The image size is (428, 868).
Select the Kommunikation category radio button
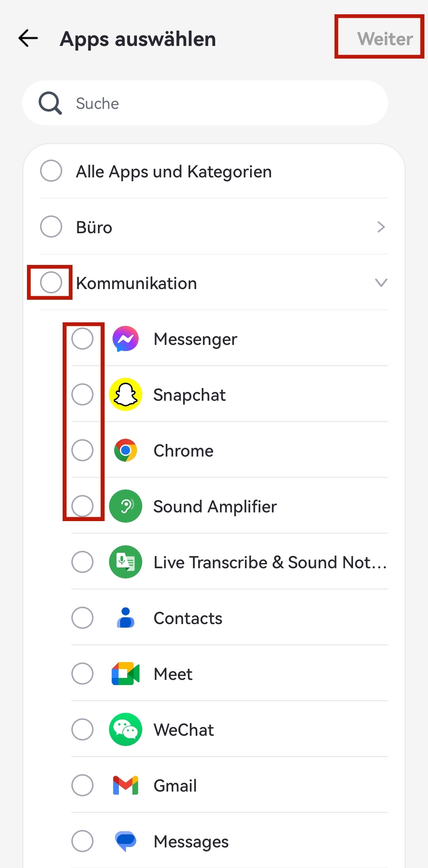coord(51,283)
